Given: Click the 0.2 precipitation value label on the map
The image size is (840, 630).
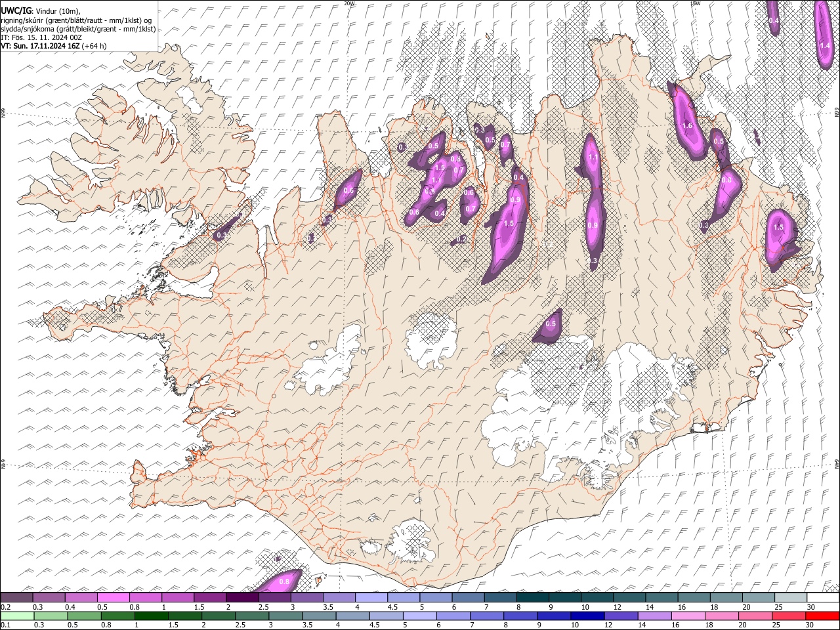Looking at the screenshot, I should pos(461,240).
